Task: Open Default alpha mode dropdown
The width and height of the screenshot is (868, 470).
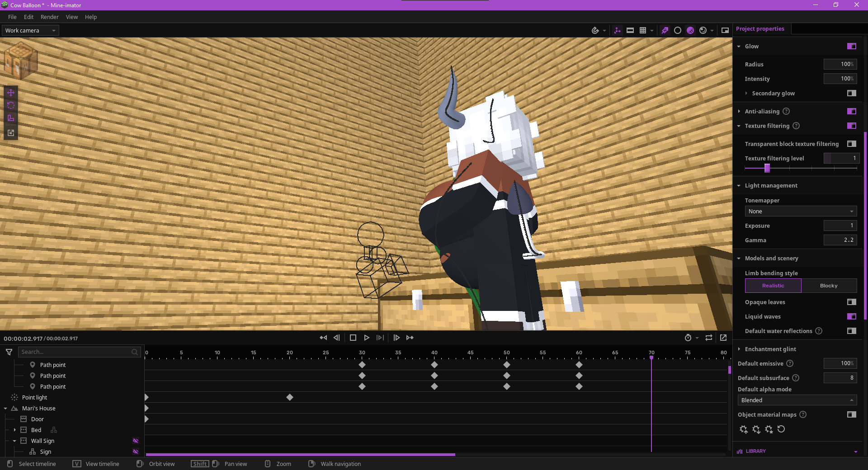Action: point(797,400)
